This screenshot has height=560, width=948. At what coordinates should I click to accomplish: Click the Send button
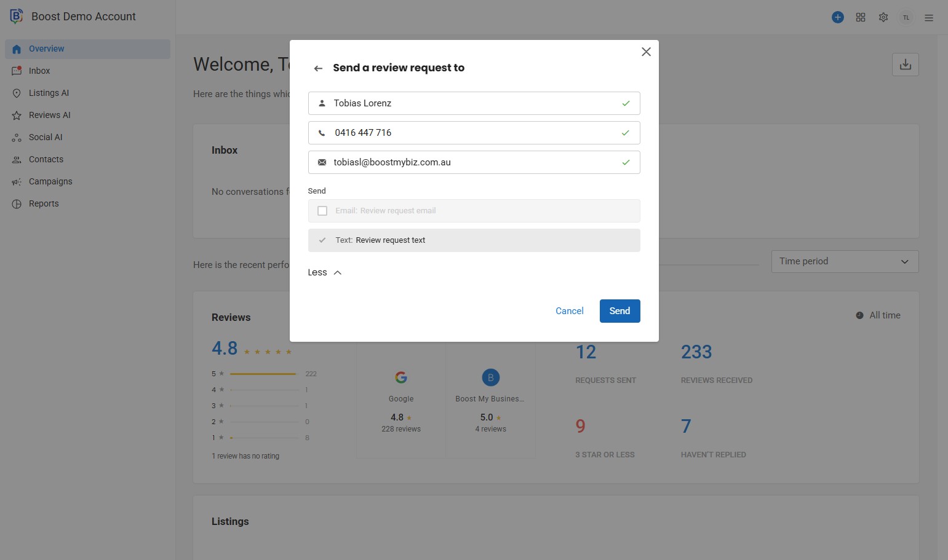point(619,311)
